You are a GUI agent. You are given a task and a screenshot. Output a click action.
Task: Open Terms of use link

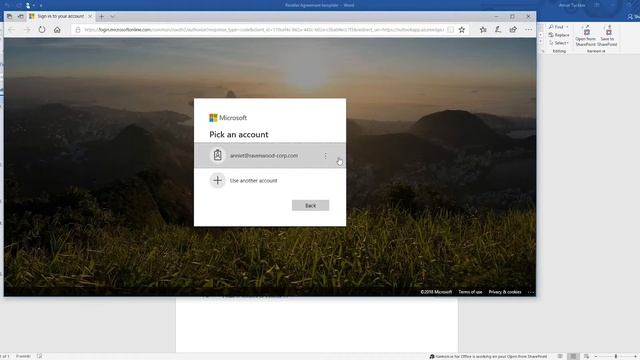tap(470, 292)
